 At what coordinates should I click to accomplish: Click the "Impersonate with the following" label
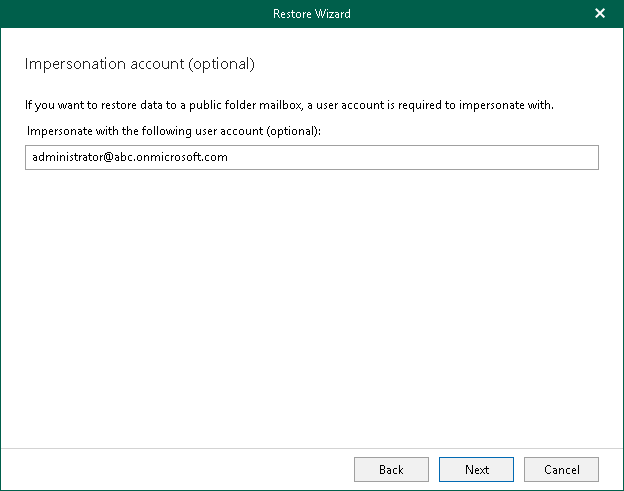112,131
